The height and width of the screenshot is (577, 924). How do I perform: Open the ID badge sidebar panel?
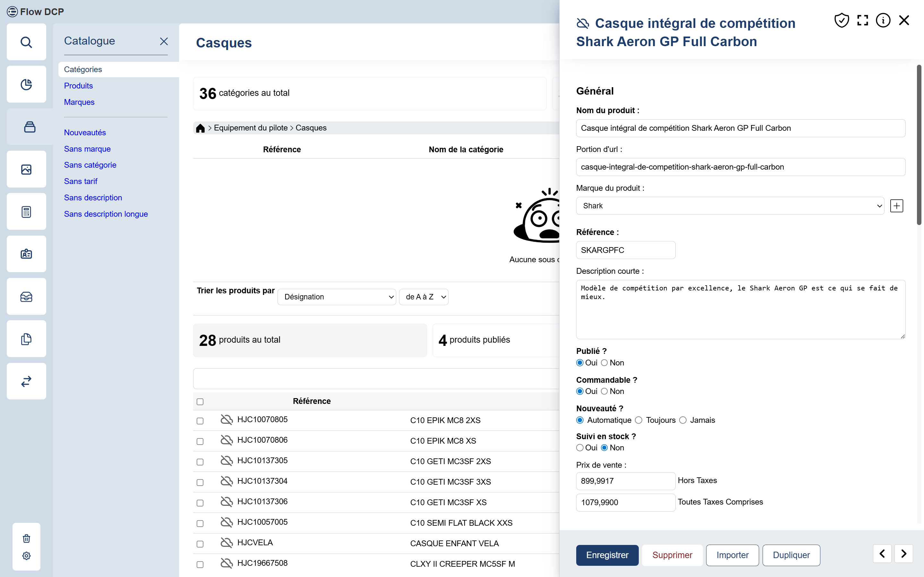[26, 254]
